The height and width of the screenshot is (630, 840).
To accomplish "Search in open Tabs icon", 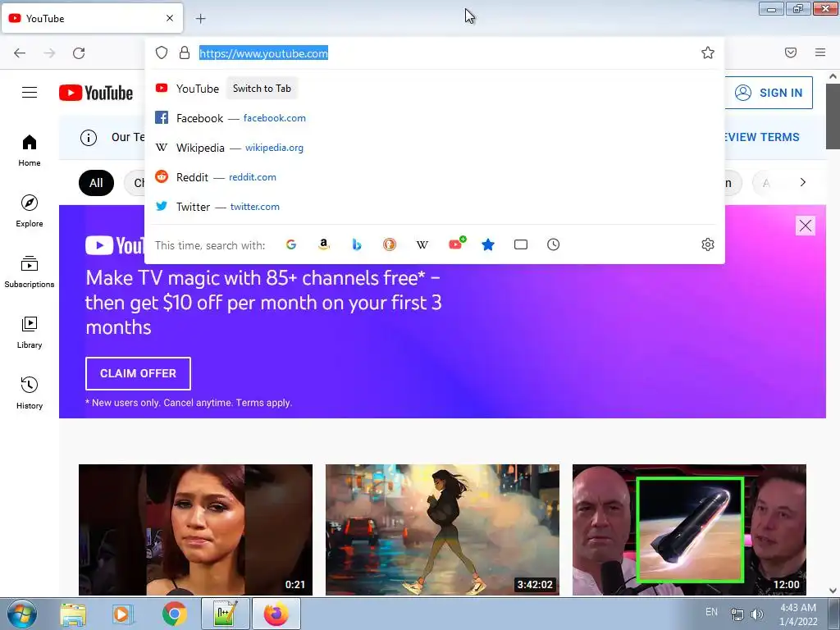I will click(x=521, y=244).
